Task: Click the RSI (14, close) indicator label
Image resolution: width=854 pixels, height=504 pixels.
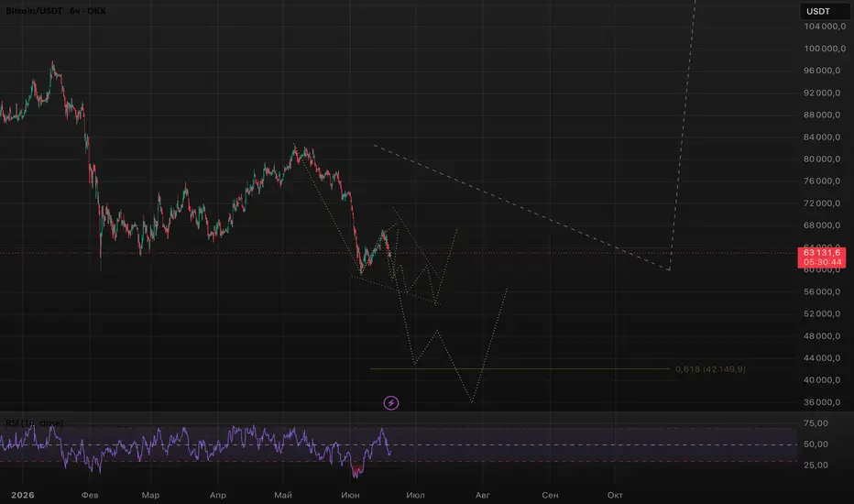Action: click(x=34, y=422)
